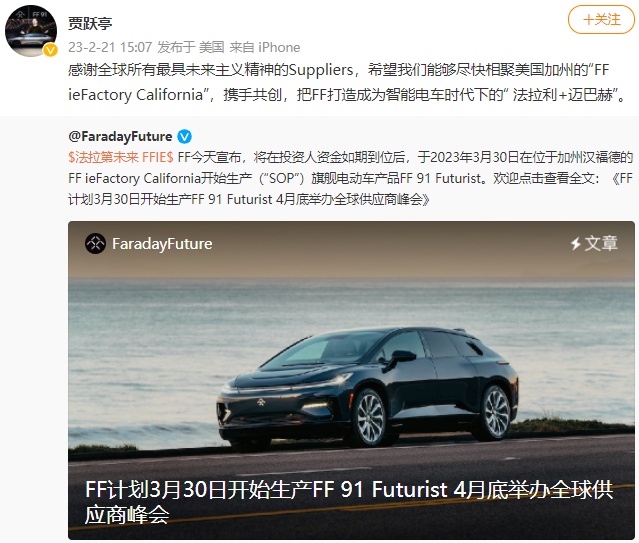Click the 发布于 美国 location text
This screenshot has height=543, width=639.
click(191, 47)
